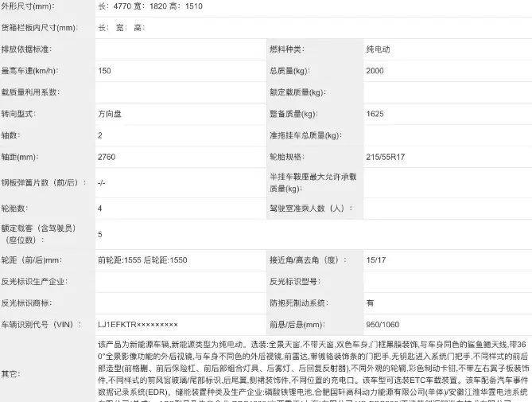Viewport: 532px width, 402px height.
Task: Click the ABS value 有
Action: click(x=370, y=303)
